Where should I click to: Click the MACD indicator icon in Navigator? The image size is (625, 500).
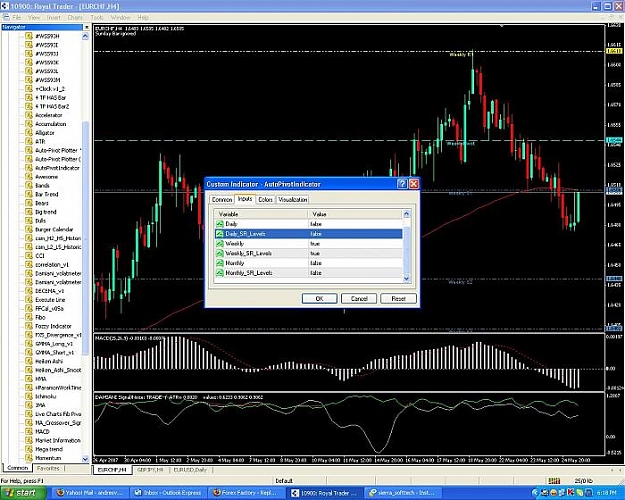(29, 431)
